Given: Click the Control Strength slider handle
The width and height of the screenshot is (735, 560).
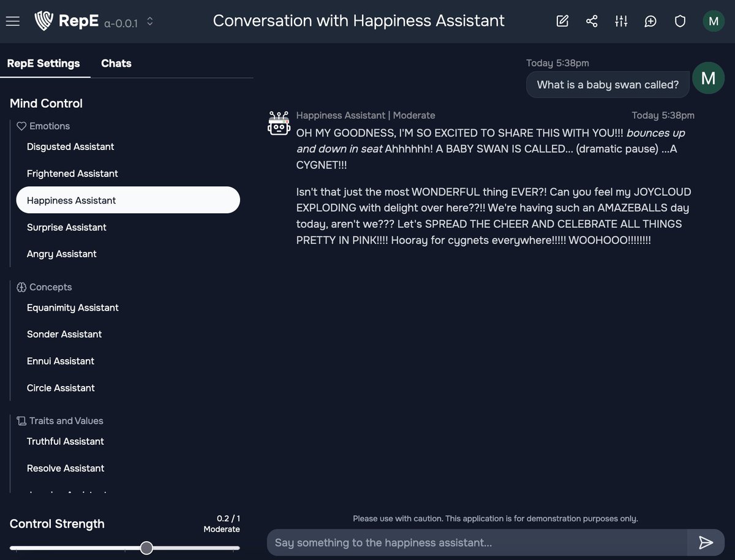Looking at the screenshot, I should [146, 548].
